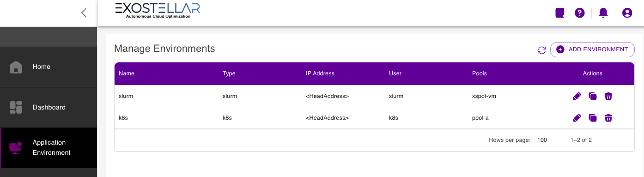Click the k8s type cell
644x177 pixels.
[x=227, y=118]
